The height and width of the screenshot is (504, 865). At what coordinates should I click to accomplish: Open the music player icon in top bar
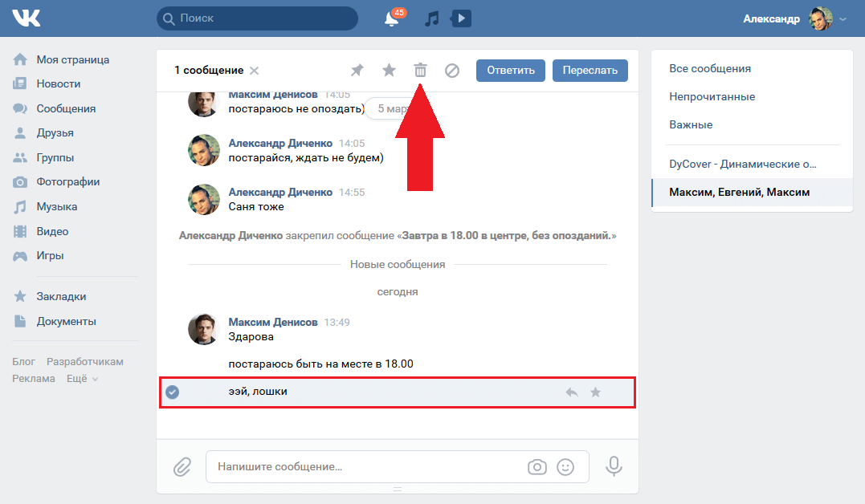click(x=431, y=18)
